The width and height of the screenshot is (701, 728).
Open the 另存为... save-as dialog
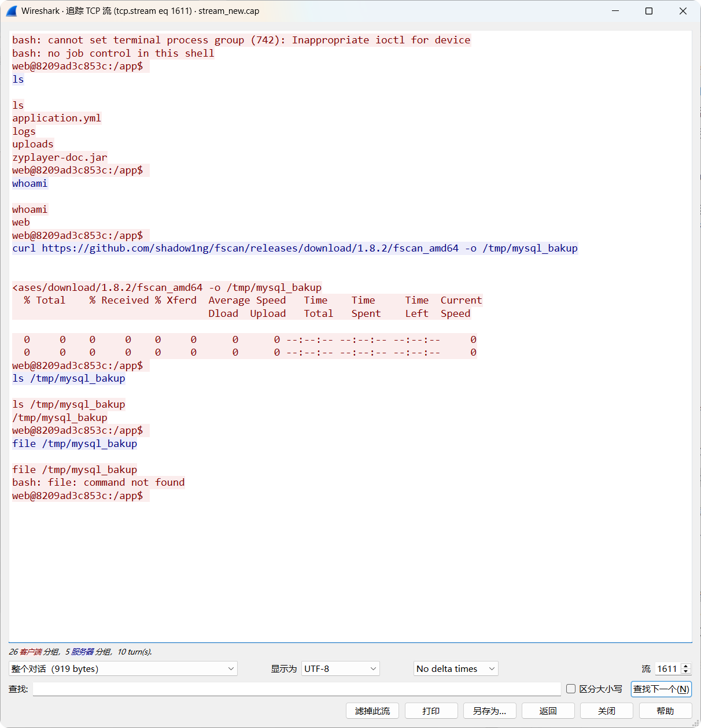[x=489, y=711]
